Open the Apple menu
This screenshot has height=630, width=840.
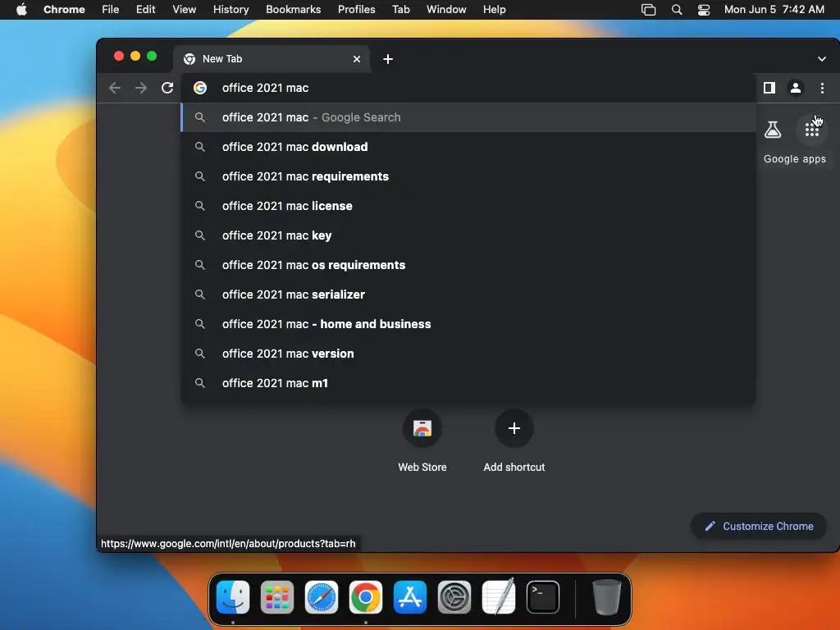tap(21, 10)
